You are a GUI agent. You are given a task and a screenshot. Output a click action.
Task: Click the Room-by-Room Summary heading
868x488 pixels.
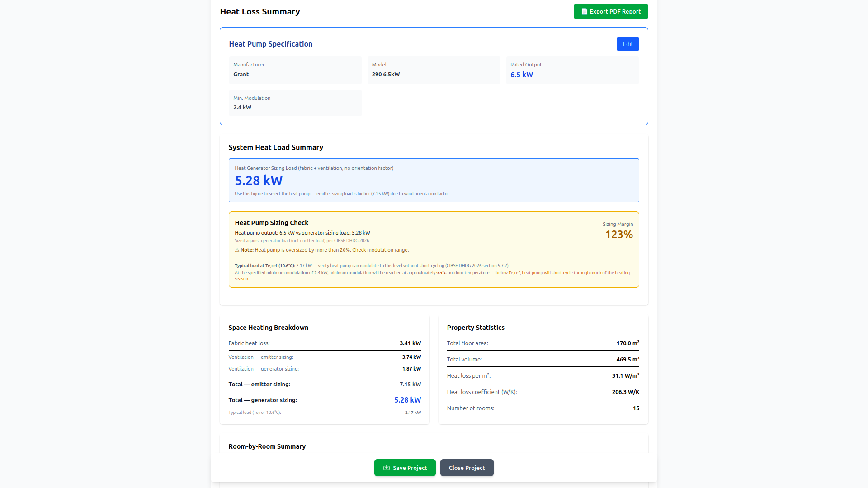point(267,446)
